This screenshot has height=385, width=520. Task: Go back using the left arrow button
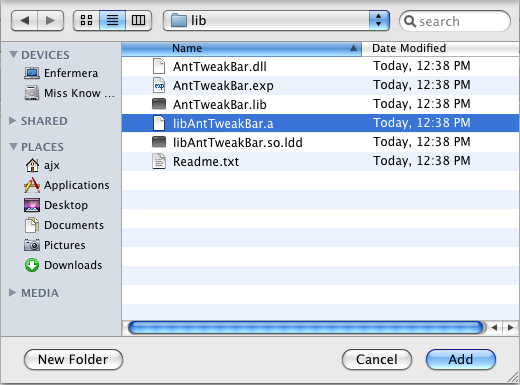24,21
